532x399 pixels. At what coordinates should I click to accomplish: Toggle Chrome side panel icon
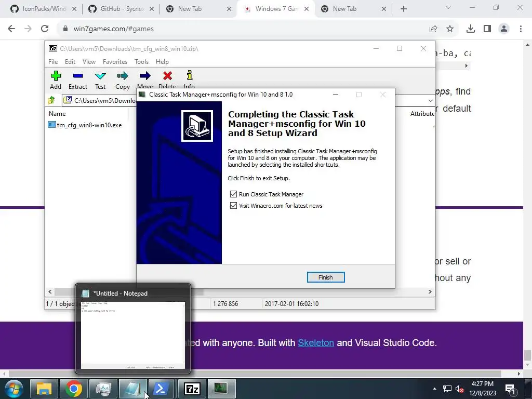pyautogui.click(x=487, y=29)
